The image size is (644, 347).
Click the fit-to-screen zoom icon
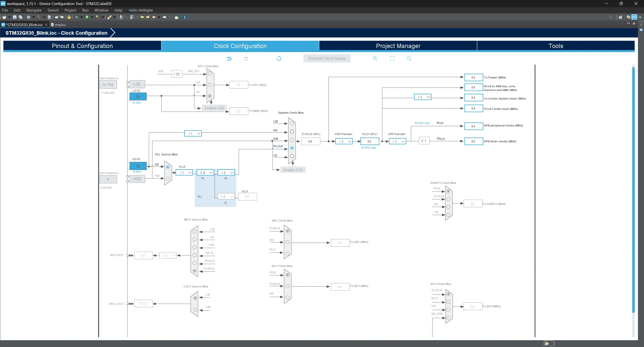coord(392,58)
